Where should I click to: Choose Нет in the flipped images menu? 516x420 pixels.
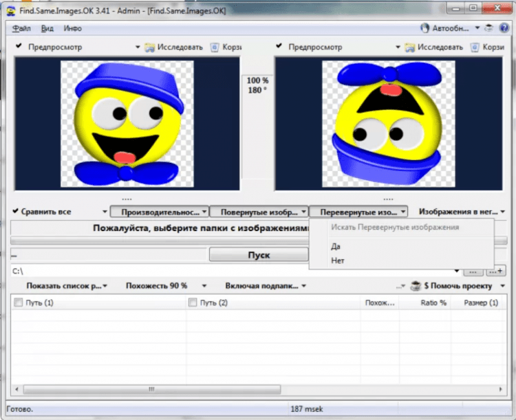point(338,261)
